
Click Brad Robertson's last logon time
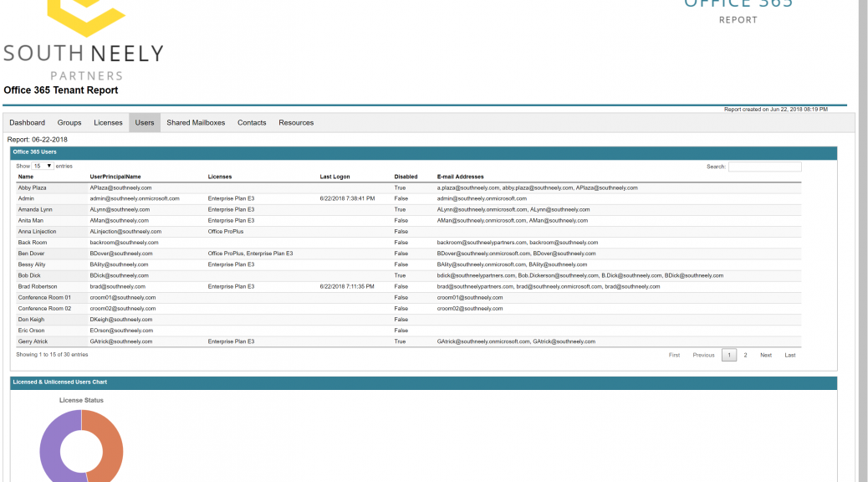(x=346, y=286)
